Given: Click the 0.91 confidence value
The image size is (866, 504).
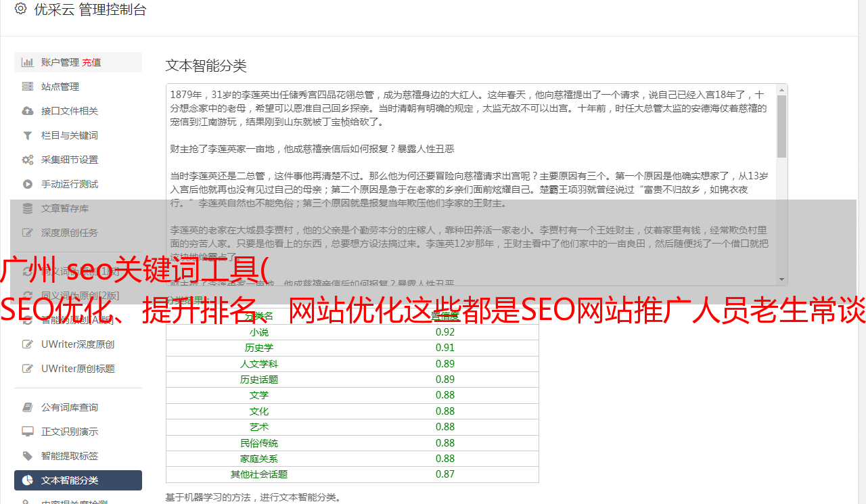Looking at the screenshot, I should point(445,348).
